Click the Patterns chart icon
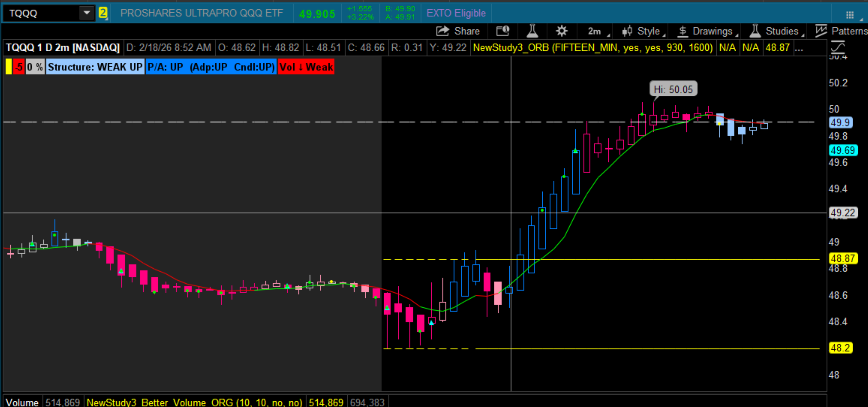This screenshot has width=868, height=407. point(821,31)
